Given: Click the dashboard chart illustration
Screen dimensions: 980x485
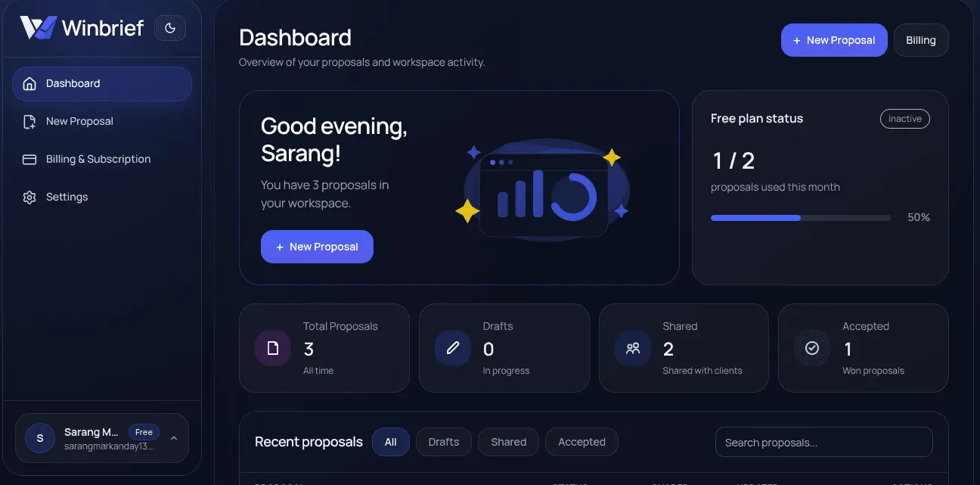Looking at the screenshot, I should pyautogui.click(x=544, y=189).
